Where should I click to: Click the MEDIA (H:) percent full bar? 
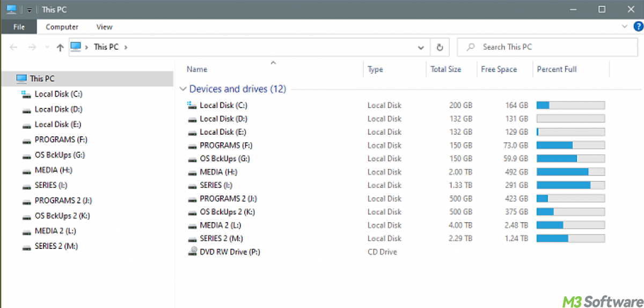(x=570, y=172)
